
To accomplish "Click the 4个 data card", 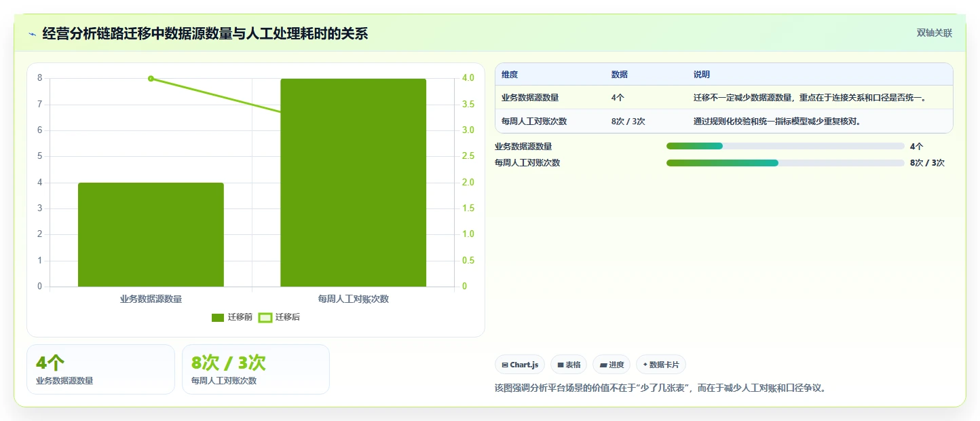I will [100, 369].
